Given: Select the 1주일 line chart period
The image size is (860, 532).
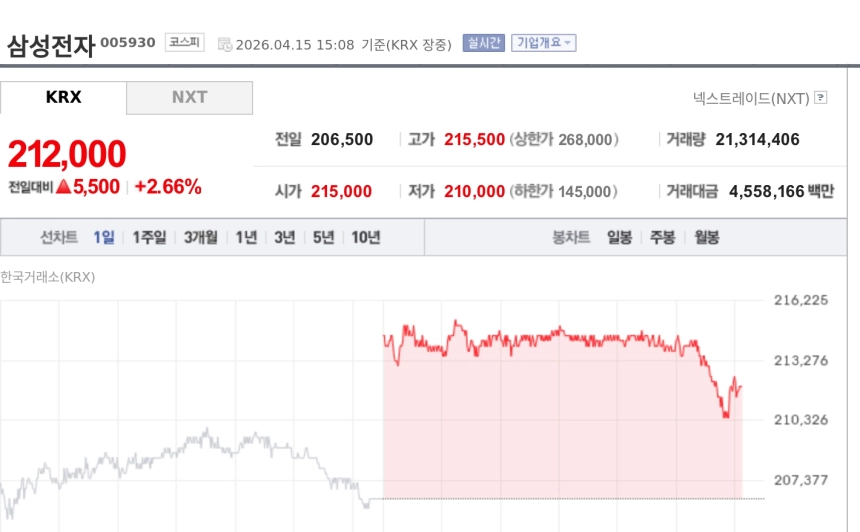Looking at the screenshot, I should (149, 237).
